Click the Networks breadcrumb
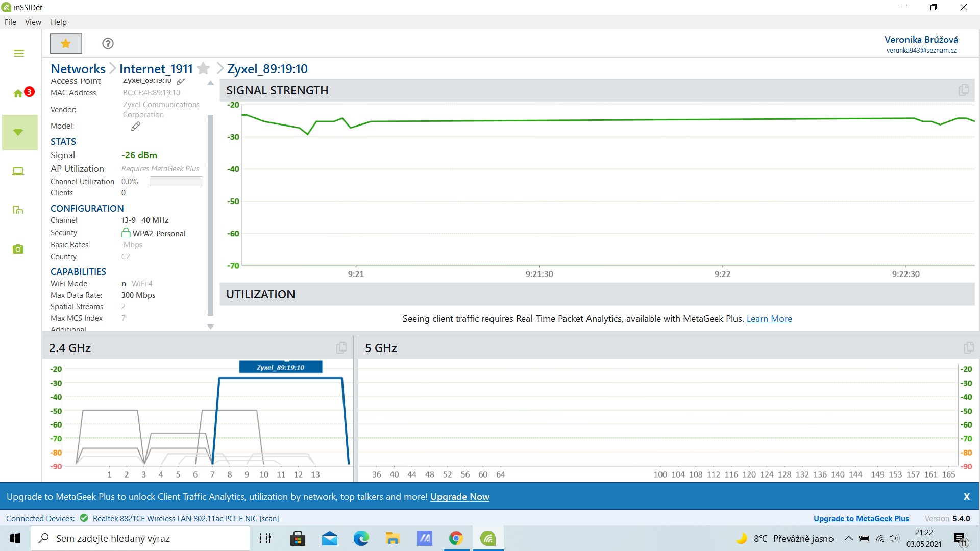Screen dimensions: 980x551 pos(78,69)
